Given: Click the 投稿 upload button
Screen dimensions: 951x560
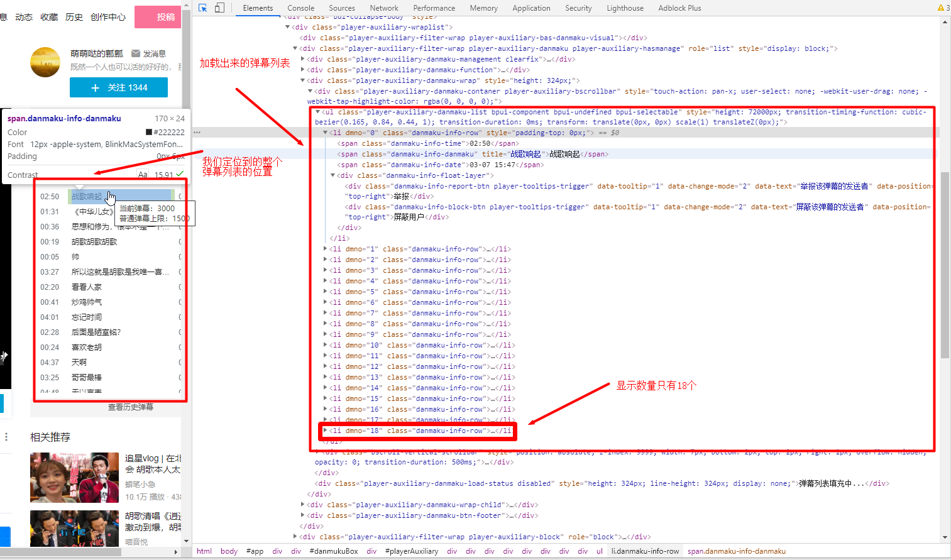Looking at the screenshot, I should [x=158, y=17].
